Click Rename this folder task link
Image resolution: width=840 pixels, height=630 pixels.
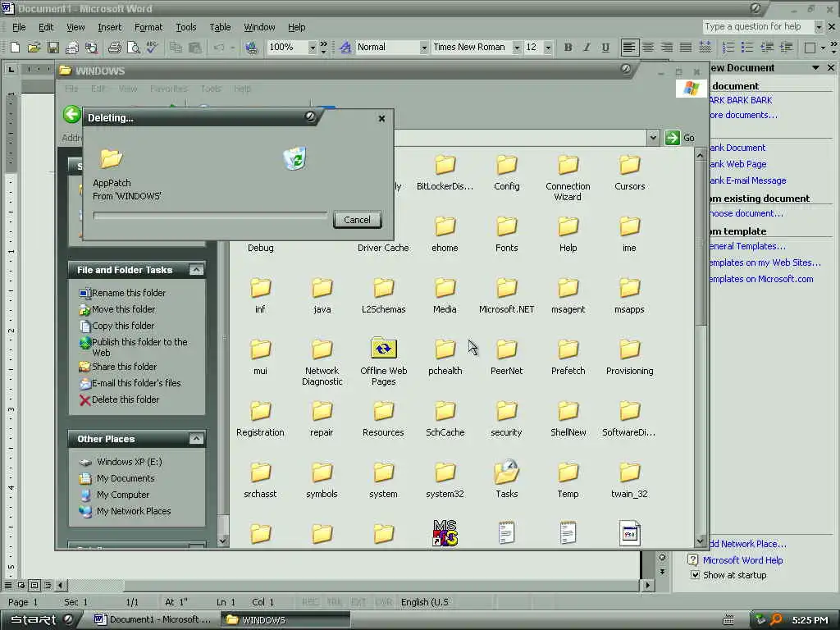(122, 293)
